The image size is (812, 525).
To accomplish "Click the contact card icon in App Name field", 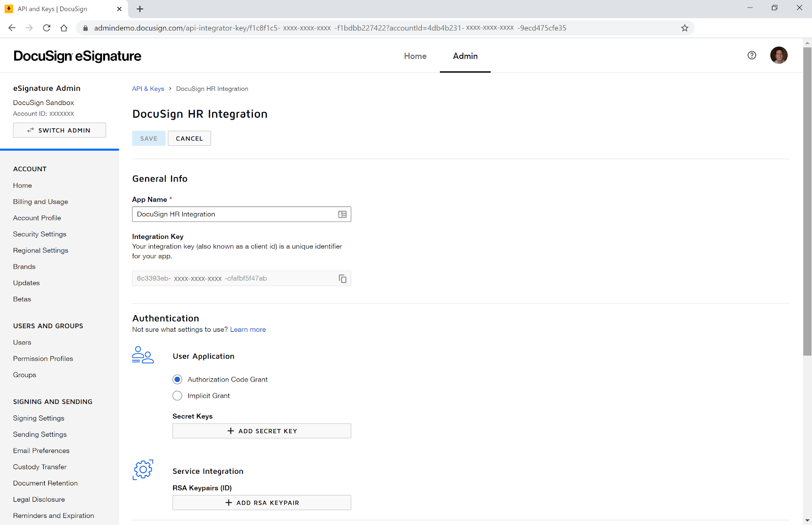I will pos(342,214).
